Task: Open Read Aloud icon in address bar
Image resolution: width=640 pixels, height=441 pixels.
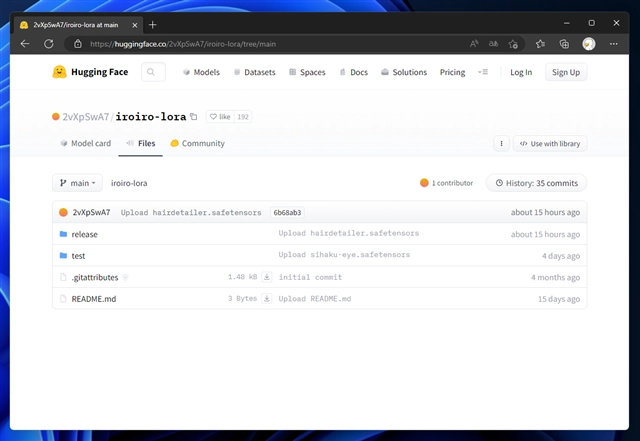Action: click(473, 44)
